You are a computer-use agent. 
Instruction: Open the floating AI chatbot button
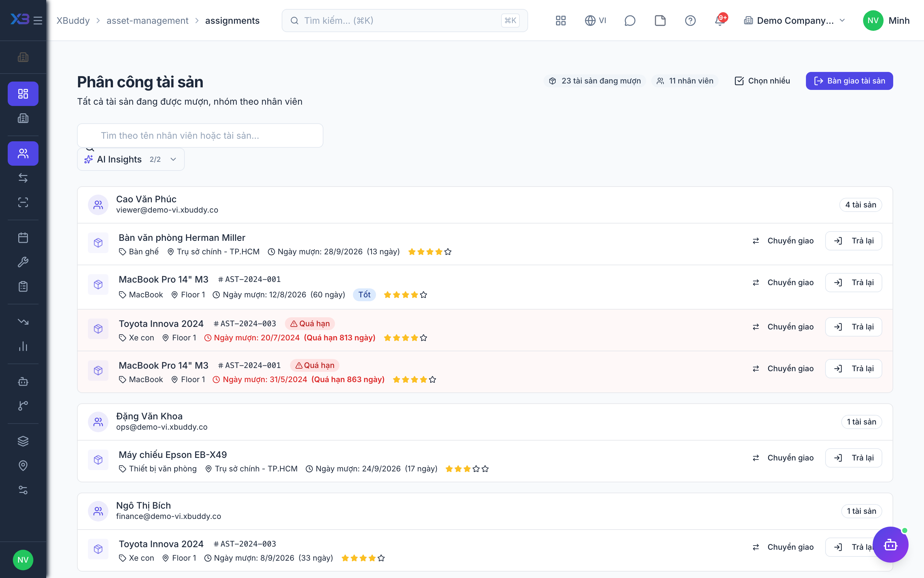(890, 544)
